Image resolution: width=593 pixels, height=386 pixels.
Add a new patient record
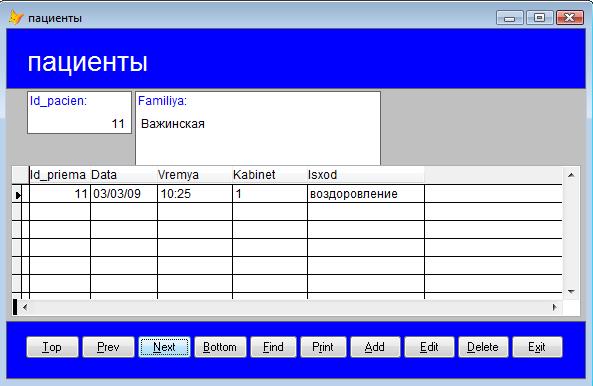point(375,347)
